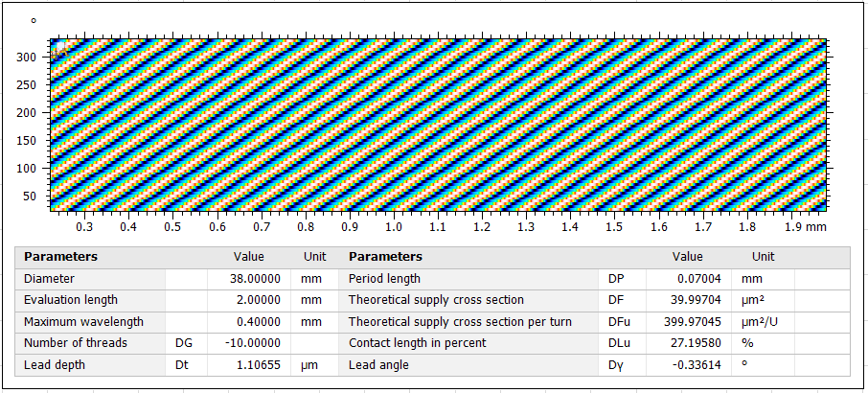Click the Theoretical supply cross section per turn label
Viewport: 868px width, 393px height.
pyautogui.click(x=460, y=321)
